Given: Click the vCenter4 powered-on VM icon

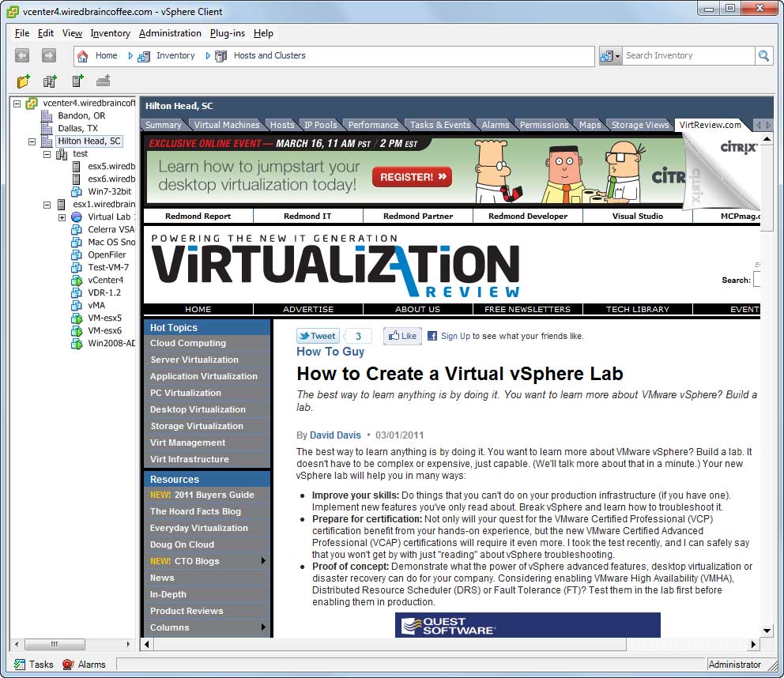Looking at the screenshot, I should [x=77, y=280].
